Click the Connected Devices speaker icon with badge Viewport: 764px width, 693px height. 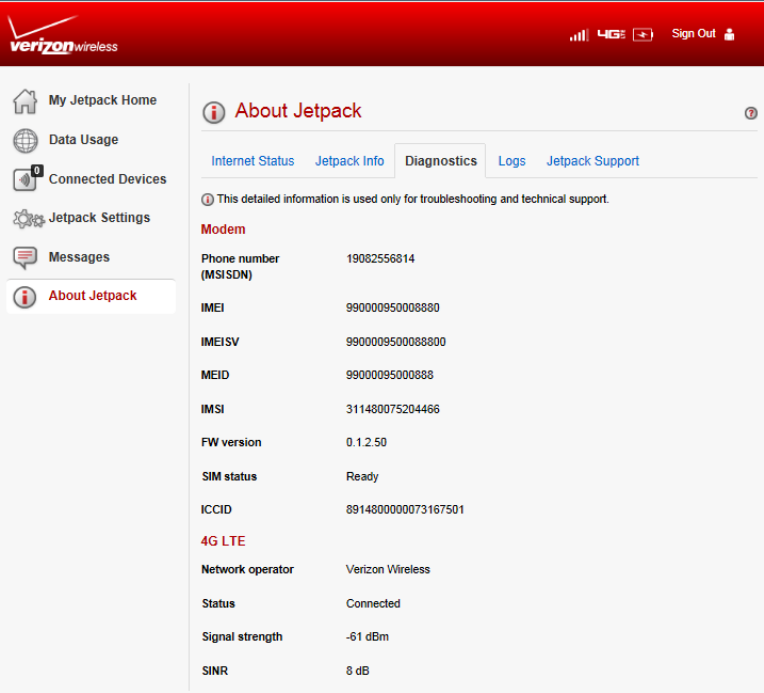click(x=27, y=178)
